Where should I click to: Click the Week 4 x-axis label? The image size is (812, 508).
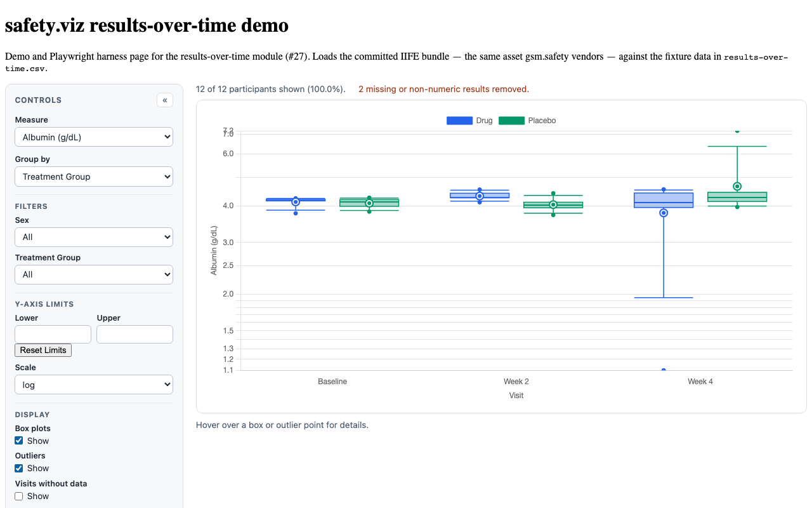(x=700, y=382)
